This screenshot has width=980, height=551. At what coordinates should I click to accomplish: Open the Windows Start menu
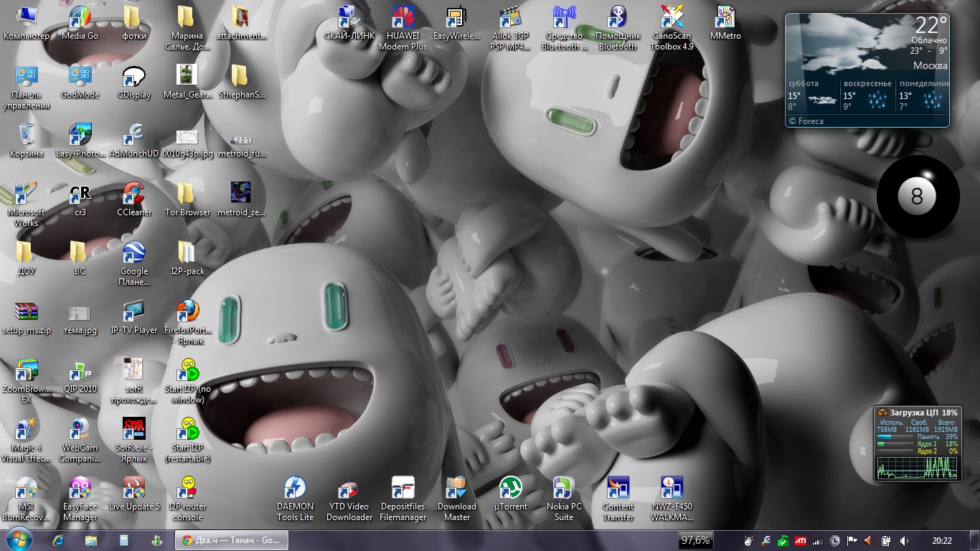[x=19, y=539]
